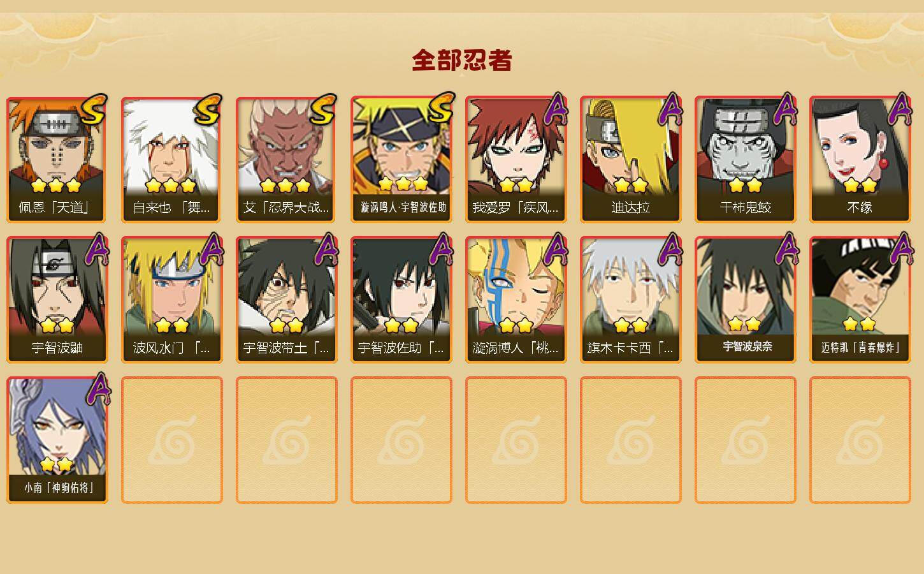The height and width of the screenshot is (574, 924).
Task: Select the 宇智波鼬 ninja card
Action: (x=57, y=300)
